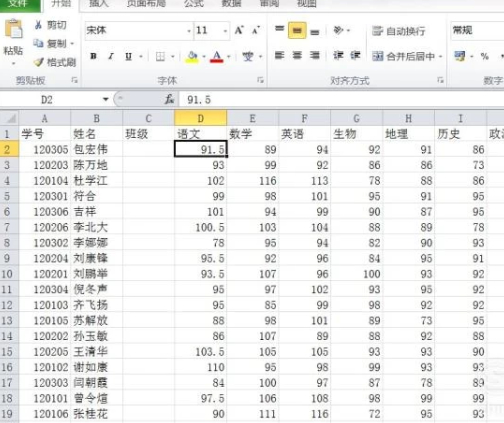Click the 数学 header cell

(x=253, y=134)
